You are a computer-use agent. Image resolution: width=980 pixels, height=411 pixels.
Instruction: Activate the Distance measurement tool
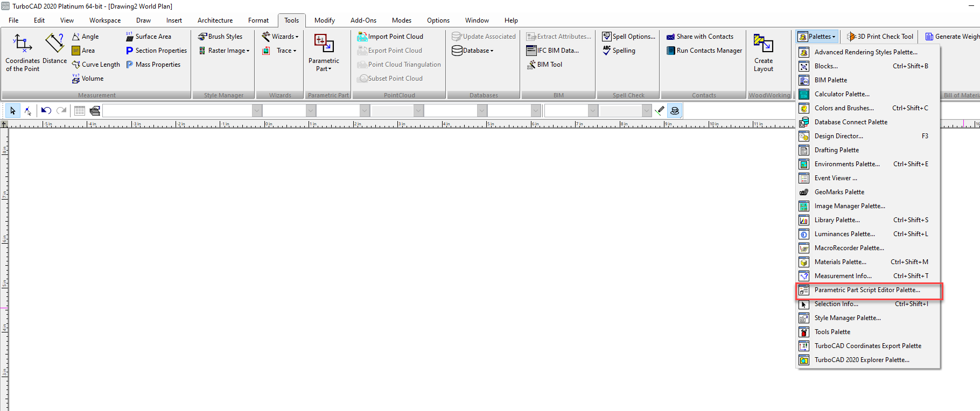(54, 49)
